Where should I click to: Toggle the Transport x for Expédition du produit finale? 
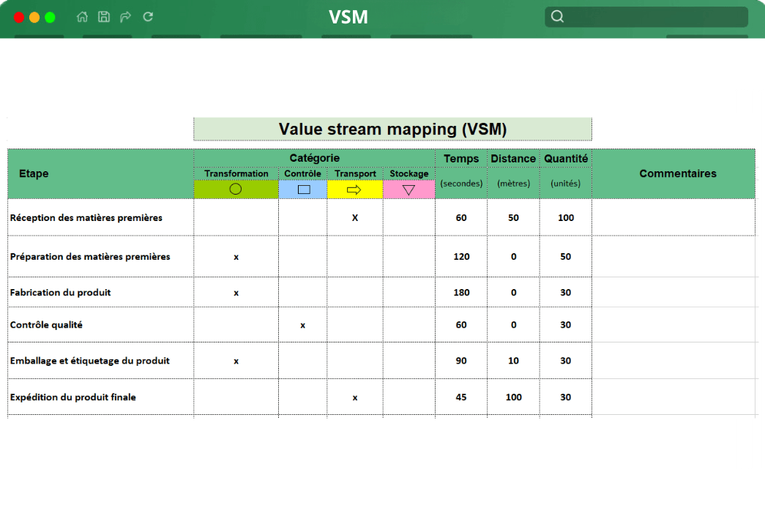pyautogui.click(x=355, y=397)
